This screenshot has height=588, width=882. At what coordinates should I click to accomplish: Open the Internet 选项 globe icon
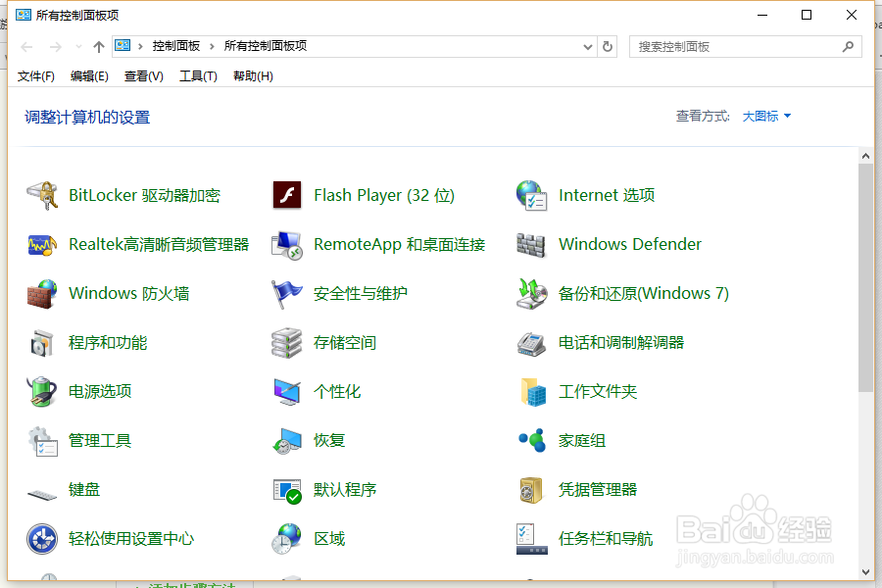pos(531,195)
